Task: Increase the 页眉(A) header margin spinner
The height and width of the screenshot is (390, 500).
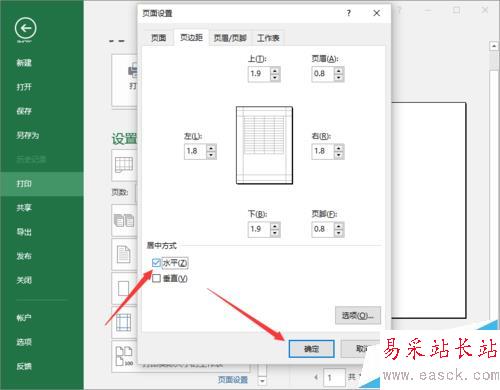Action: tap(339, 70)
